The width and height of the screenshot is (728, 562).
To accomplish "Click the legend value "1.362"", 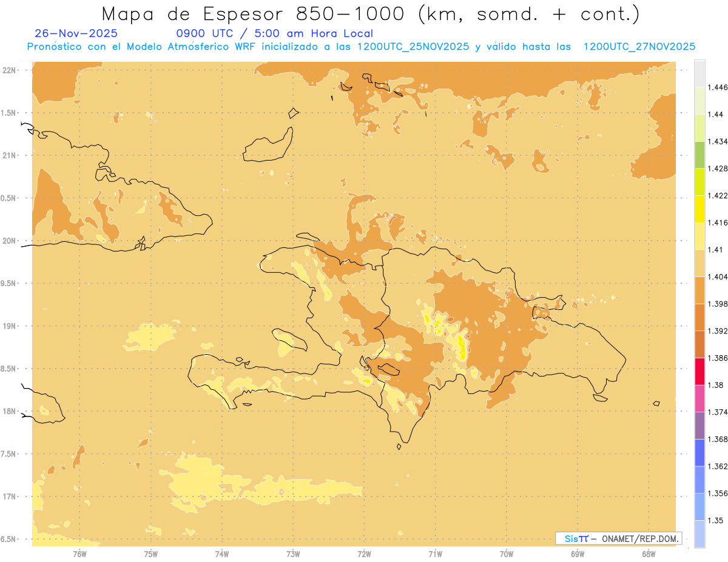I will click(718, 466).
